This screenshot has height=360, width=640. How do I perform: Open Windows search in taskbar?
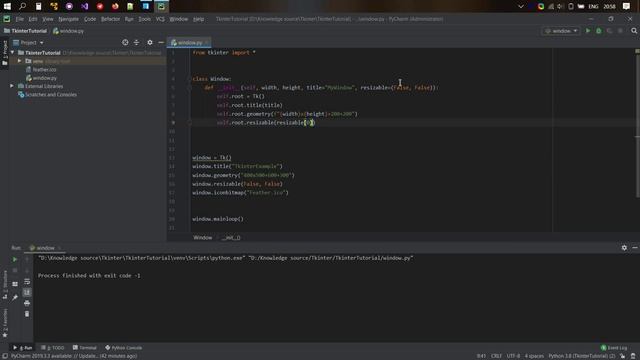22,6
